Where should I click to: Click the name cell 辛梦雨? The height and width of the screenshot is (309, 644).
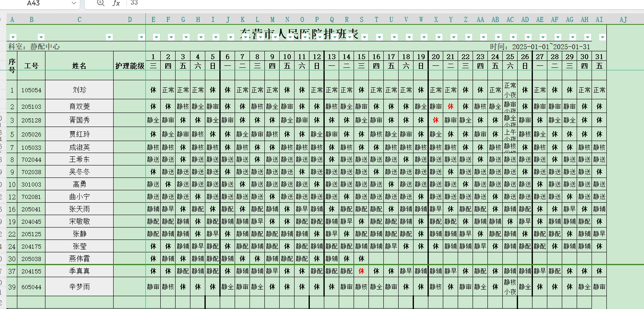pos(79,287)
